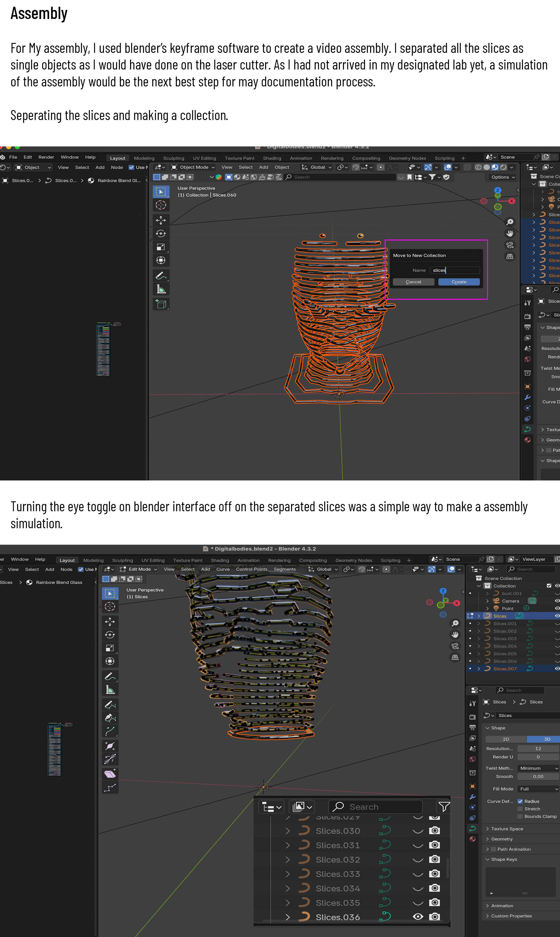This screenshot has width=560, height=937.
Task: Open Edit Mode dropdown in lower viewport
Action: (x=139, y=569)
